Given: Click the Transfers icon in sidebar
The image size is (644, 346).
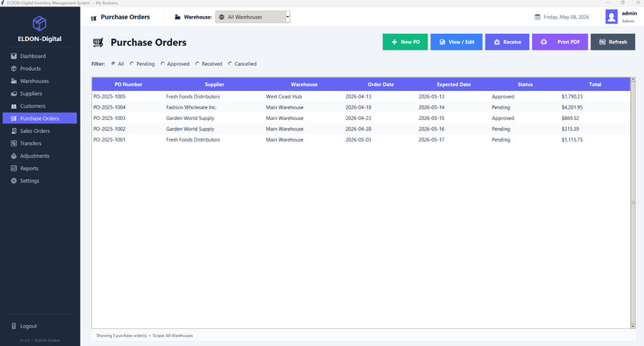Looking at the screenshot, I should 14,143.
